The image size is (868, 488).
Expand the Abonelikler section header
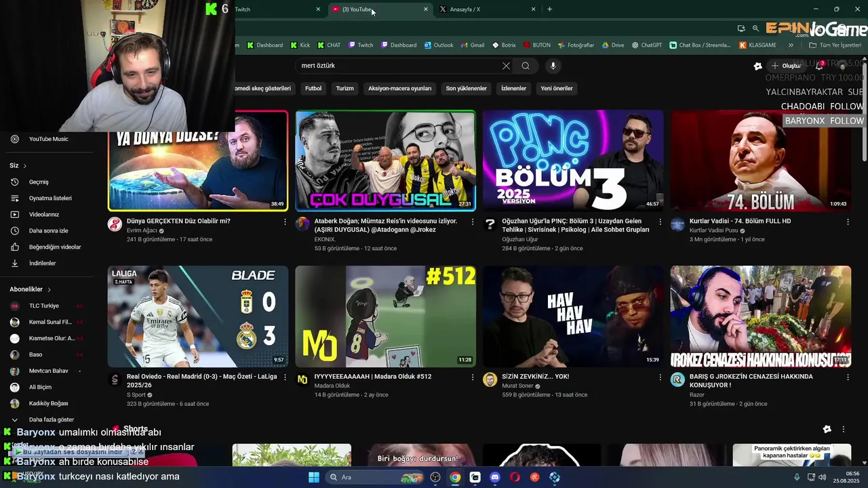point(31,289)
